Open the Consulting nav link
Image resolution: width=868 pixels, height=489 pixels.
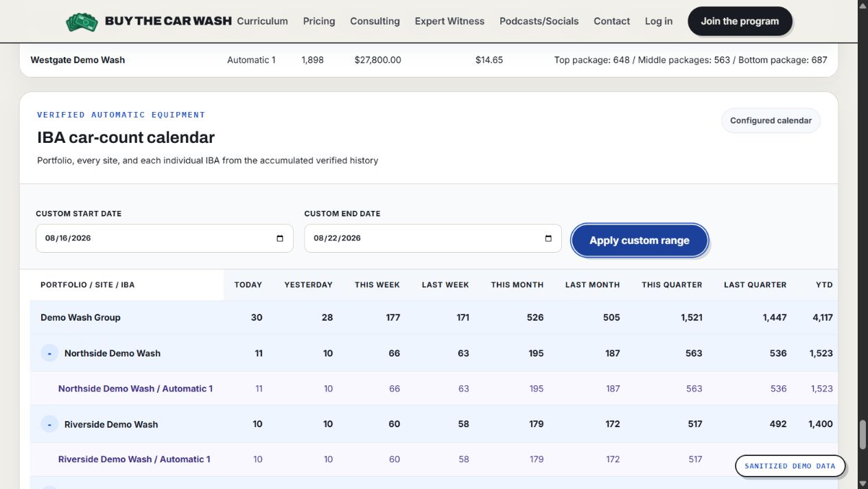coord(375,21)
